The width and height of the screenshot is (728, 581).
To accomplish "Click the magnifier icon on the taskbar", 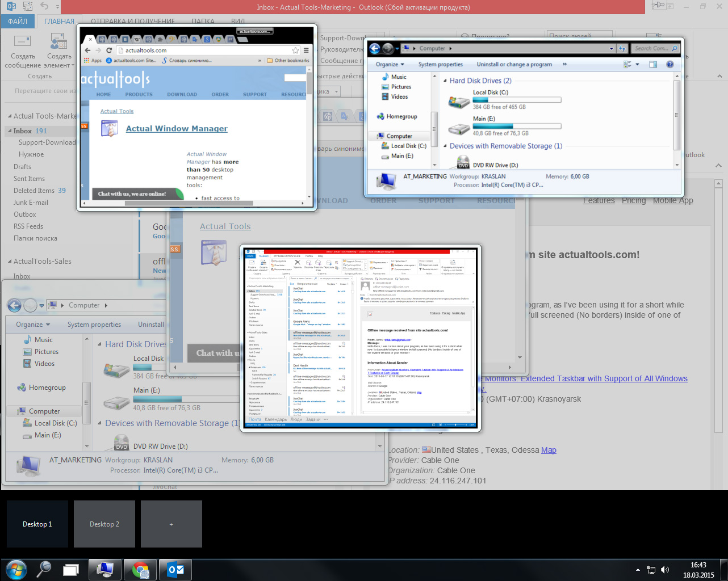I will (44, 569).
